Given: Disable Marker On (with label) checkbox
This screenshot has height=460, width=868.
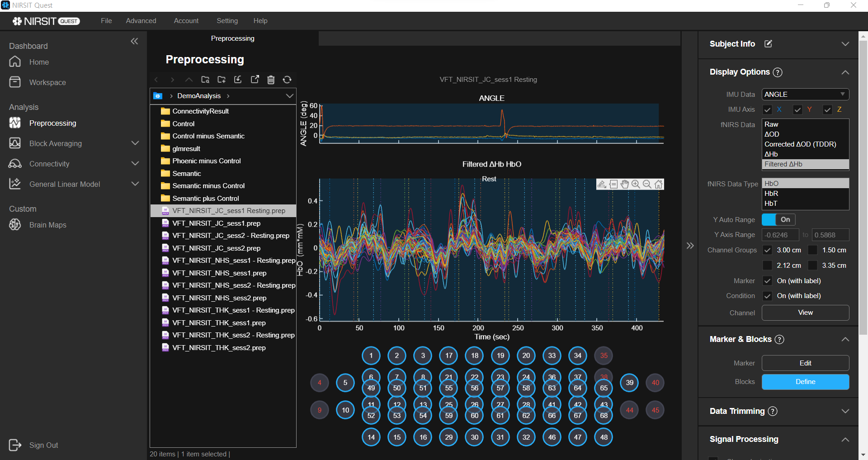Looking at the screenshot, I should 767,281.
